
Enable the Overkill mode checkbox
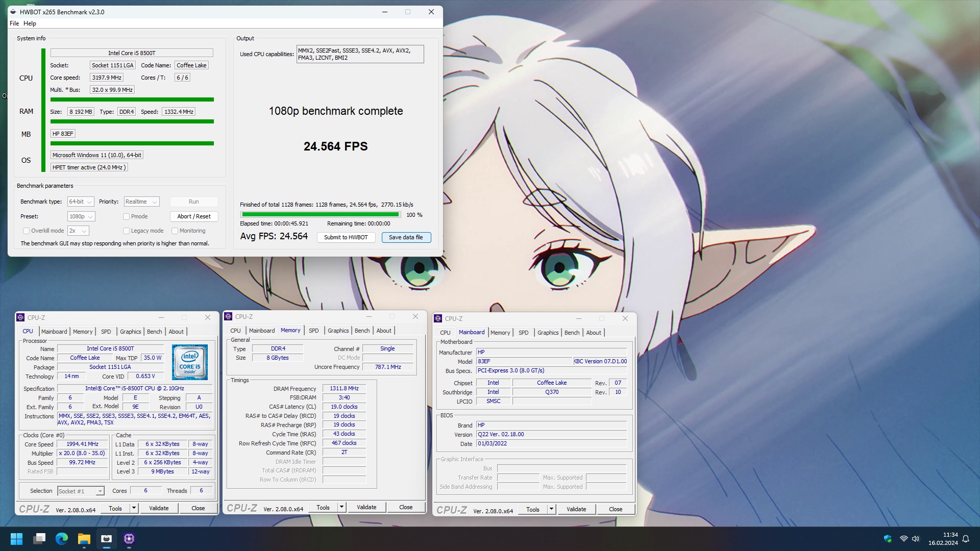coord(26,231)
